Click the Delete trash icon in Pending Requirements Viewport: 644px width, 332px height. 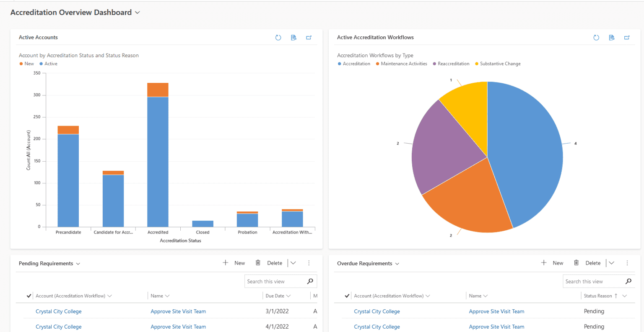click(258, 263)
